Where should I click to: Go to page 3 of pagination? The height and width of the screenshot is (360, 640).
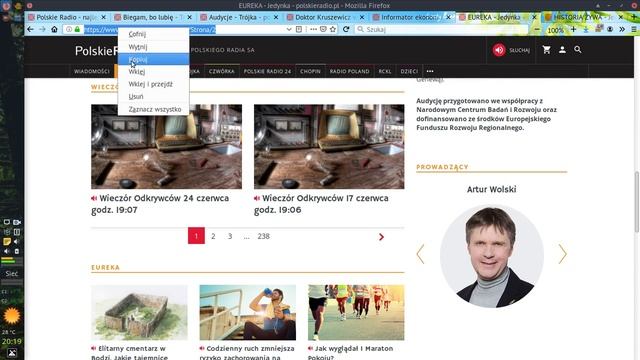(x=230, y=236)
